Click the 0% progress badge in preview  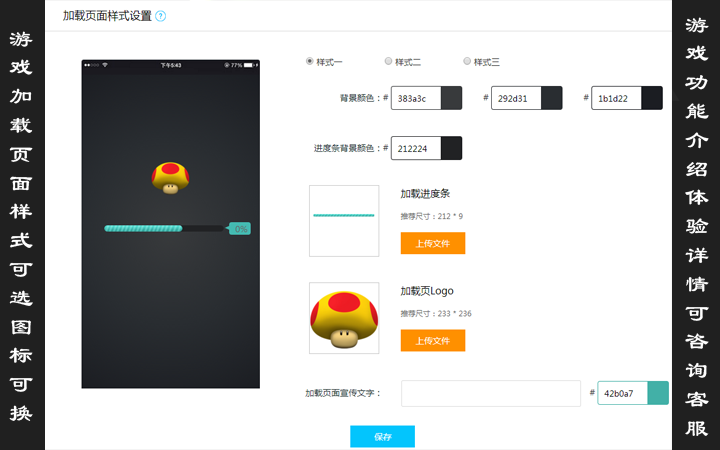(240, 228)
